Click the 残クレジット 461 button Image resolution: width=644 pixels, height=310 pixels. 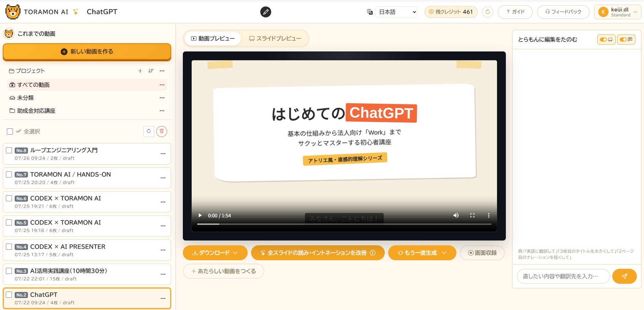451,12
